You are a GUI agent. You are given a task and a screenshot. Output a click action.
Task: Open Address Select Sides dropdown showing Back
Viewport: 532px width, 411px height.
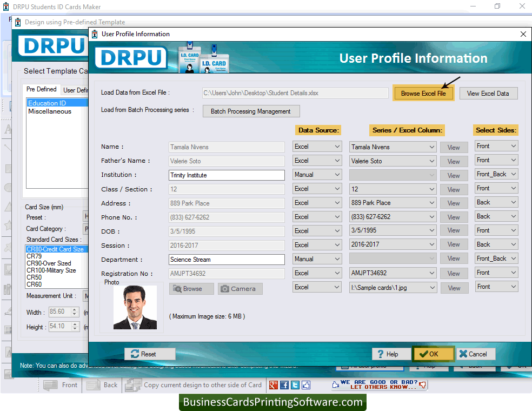point(496,202)
